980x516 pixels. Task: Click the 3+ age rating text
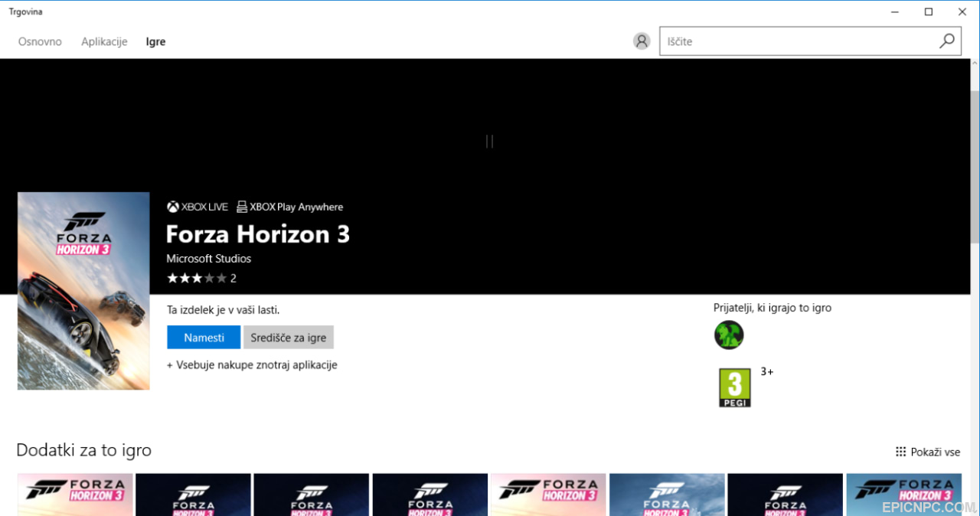(x=767, y=371)
